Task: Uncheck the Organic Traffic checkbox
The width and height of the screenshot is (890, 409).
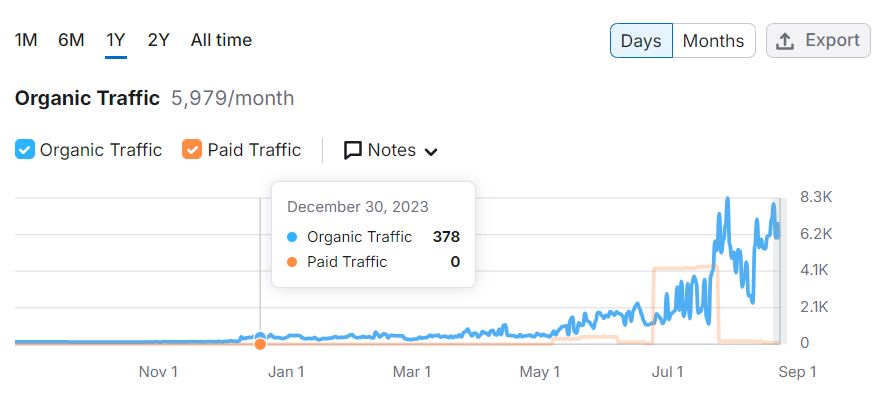Action: click(x=25, y=150)
